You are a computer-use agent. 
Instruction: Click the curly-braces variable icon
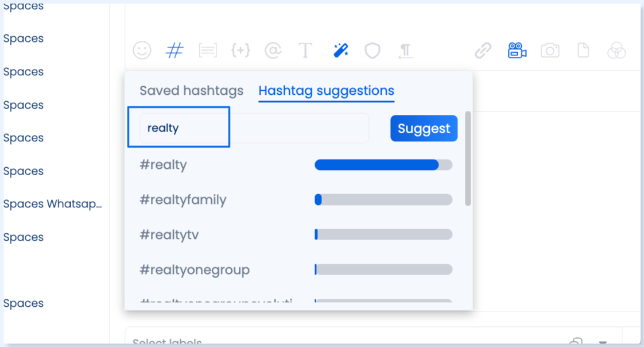[240, 51]
